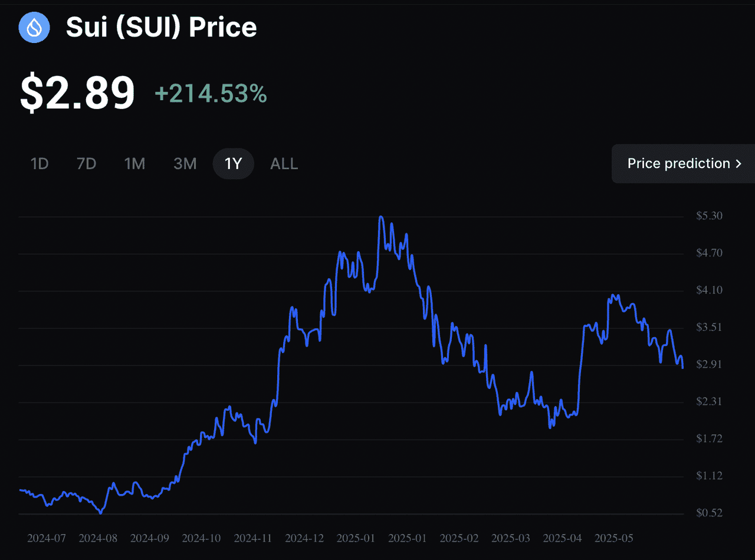Click the 2025-02 date axis label
This screenshot has width=755, height=560.
pyautogui.click(x=459, y=538)
